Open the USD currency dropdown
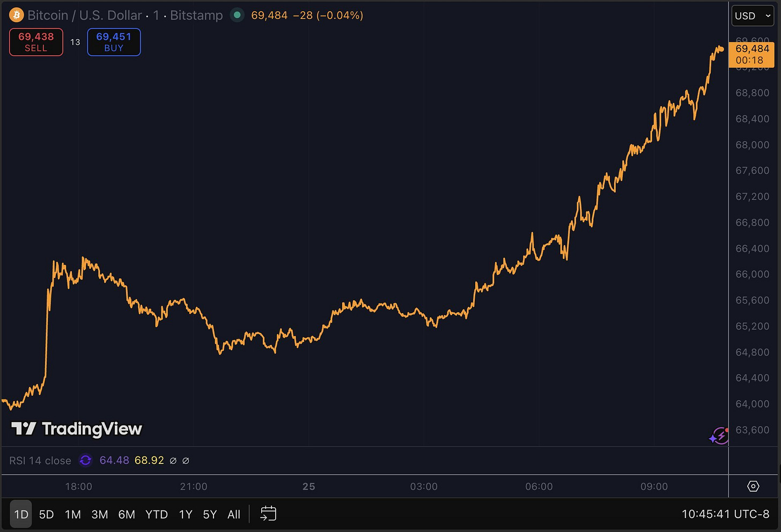 753,16
